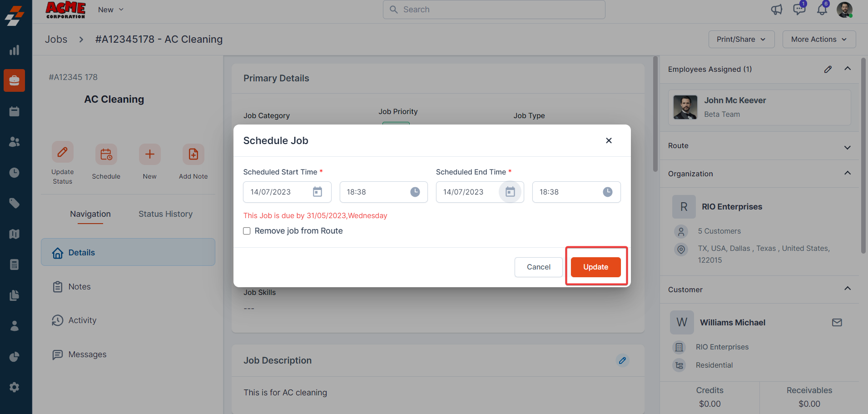Open the Print/Share dropdown
The width and height of the screenshot is (868, 414).
click(741, 40)
